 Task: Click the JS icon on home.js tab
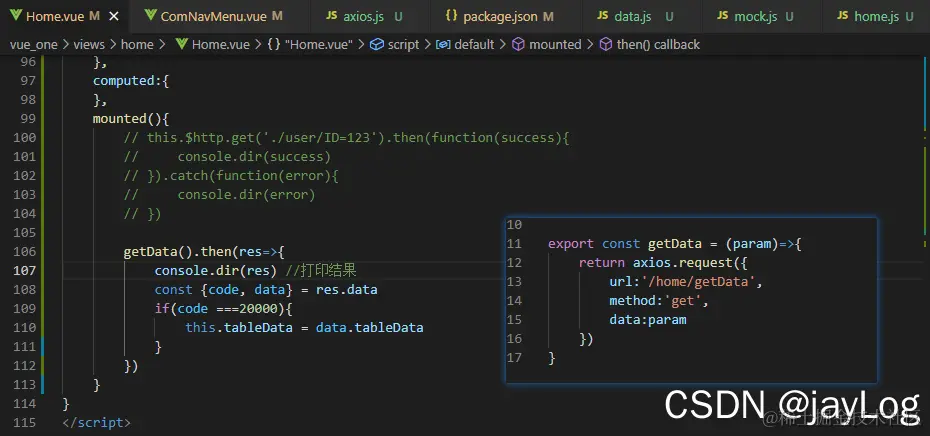(x=843, y=16)
